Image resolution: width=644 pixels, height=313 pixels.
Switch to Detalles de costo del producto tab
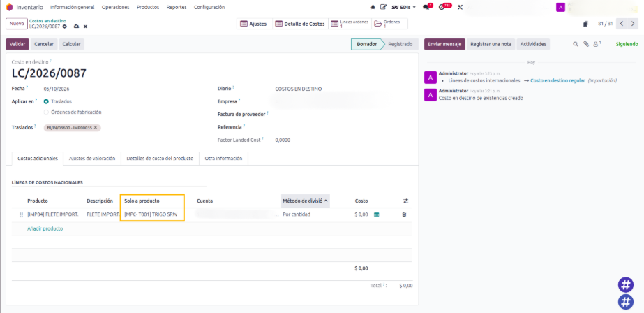[x=160, y=159]
